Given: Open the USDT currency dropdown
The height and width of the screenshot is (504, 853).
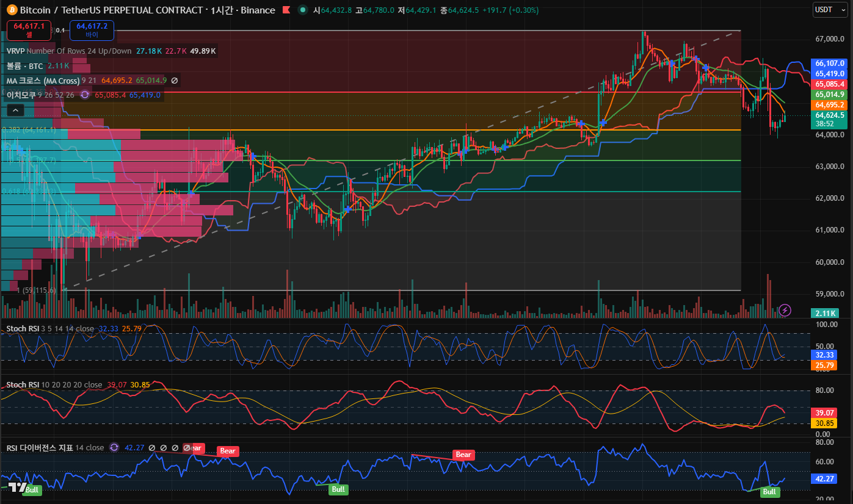Looking at the screenshot, I should tap(830, 10).
